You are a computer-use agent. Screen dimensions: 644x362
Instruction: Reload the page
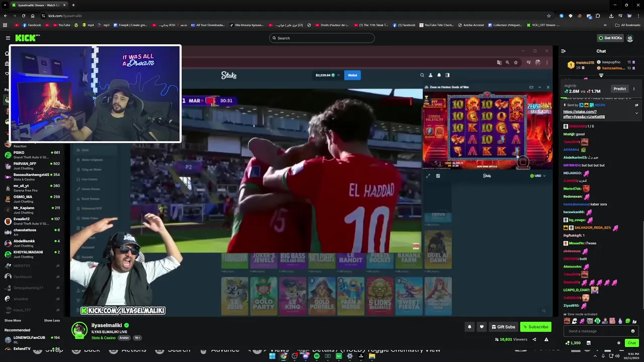point(24,16)
